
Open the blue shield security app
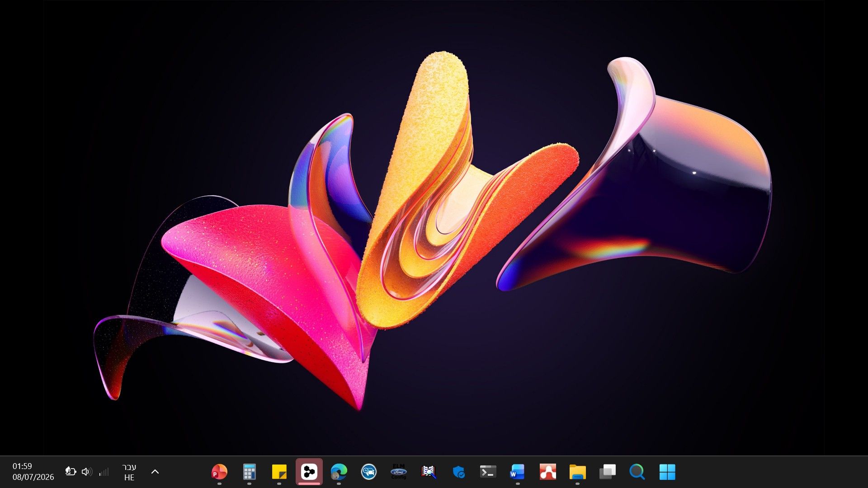(x=458, y=472)
